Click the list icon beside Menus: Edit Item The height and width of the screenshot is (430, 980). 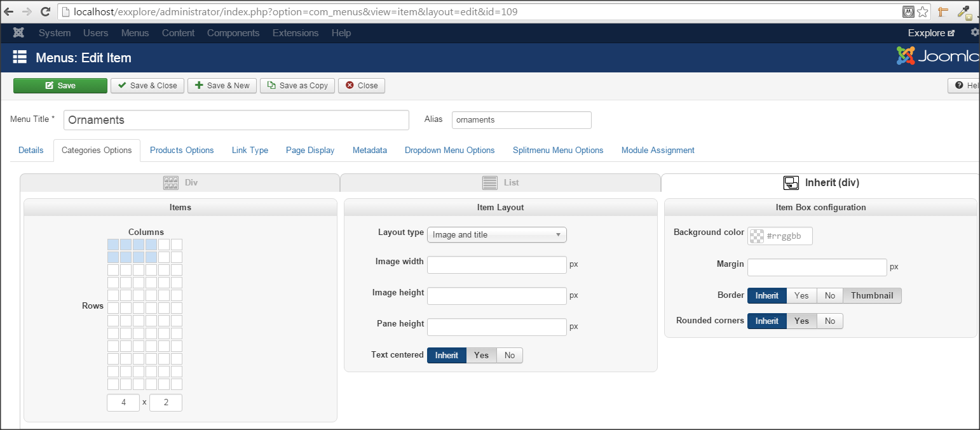coord(20,57)
